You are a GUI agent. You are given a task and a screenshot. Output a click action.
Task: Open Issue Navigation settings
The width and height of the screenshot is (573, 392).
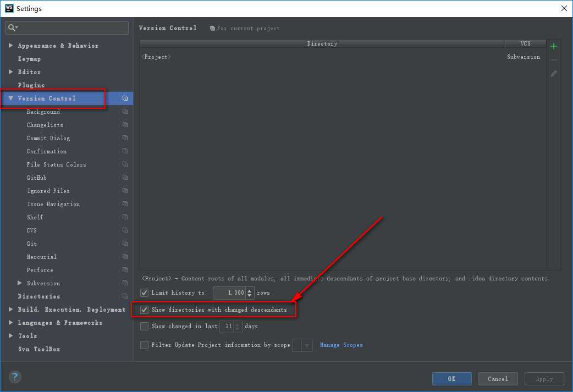click(x=53, y=204)
